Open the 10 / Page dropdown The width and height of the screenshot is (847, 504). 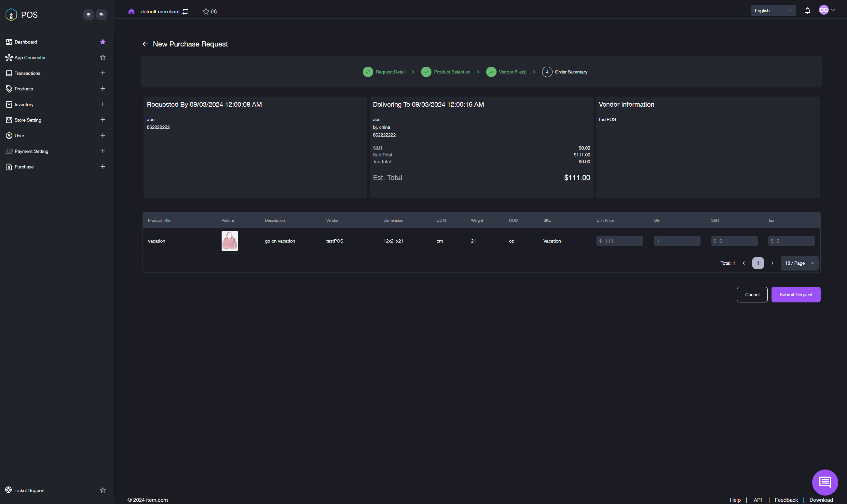pos(799,263)
